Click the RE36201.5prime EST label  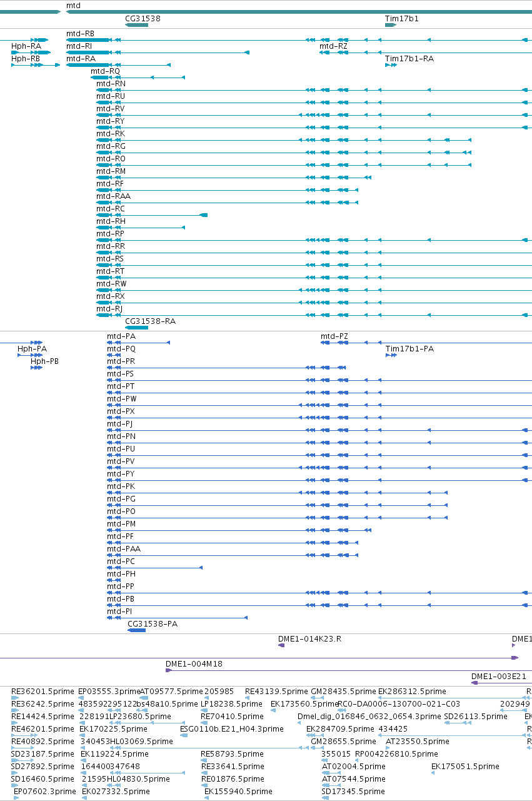(43, 692)
